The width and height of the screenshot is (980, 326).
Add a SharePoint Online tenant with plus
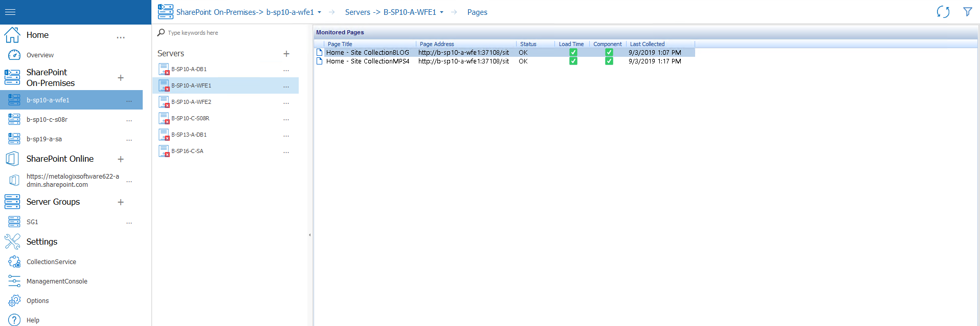(x=121, y=159)
